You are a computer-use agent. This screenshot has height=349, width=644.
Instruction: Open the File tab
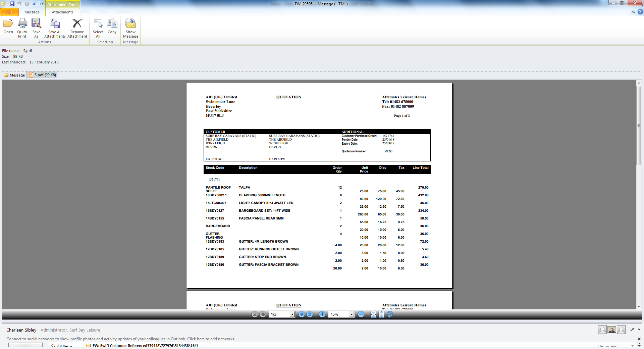(9, 12)
